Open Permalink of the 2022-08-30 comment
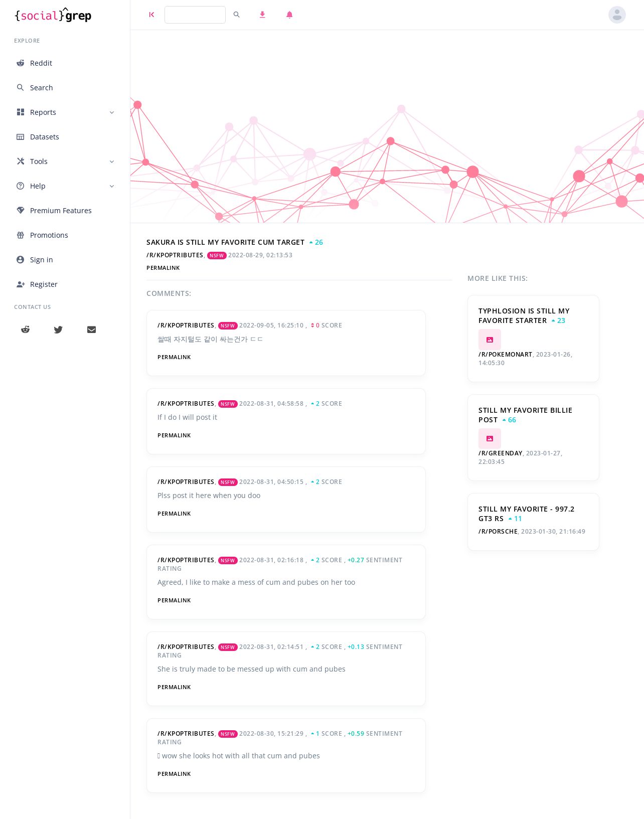This screenshot has height=819, width=644. [174, 774]
